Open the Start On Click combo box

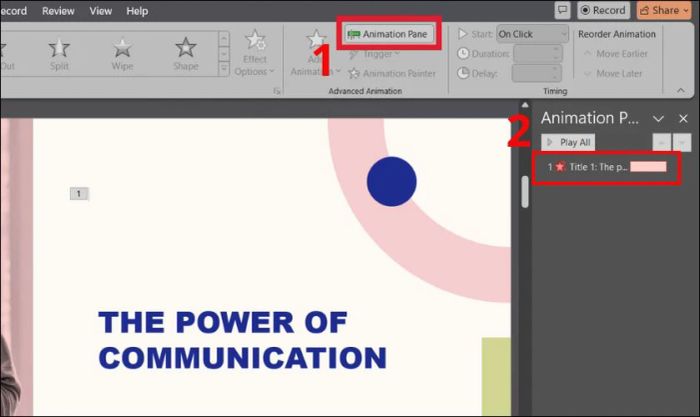(532, 34)
